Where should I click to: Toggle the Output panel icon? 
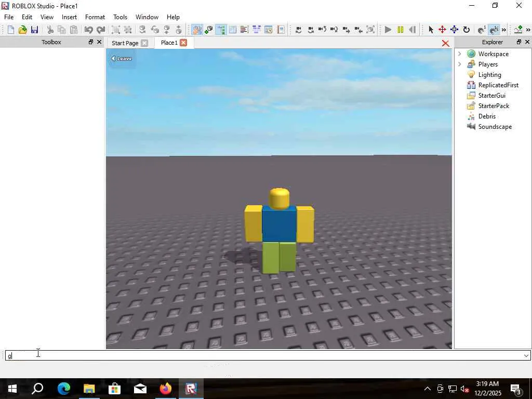pyautogui.click(x=244, y=30)
